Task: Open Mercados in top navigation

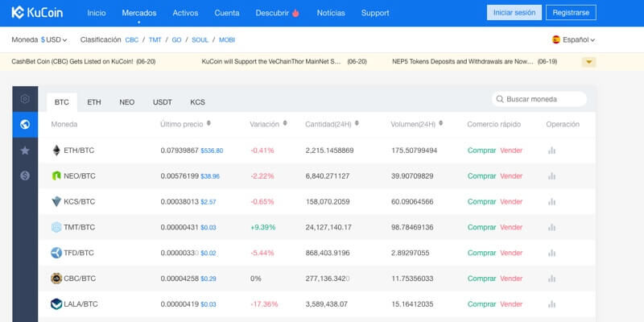Action: pyautogui.click(x=139, y=13)
